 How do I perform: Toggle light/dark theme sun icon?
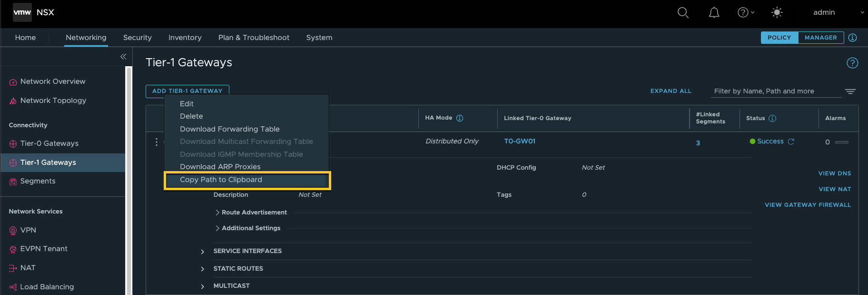pos(777,12)
